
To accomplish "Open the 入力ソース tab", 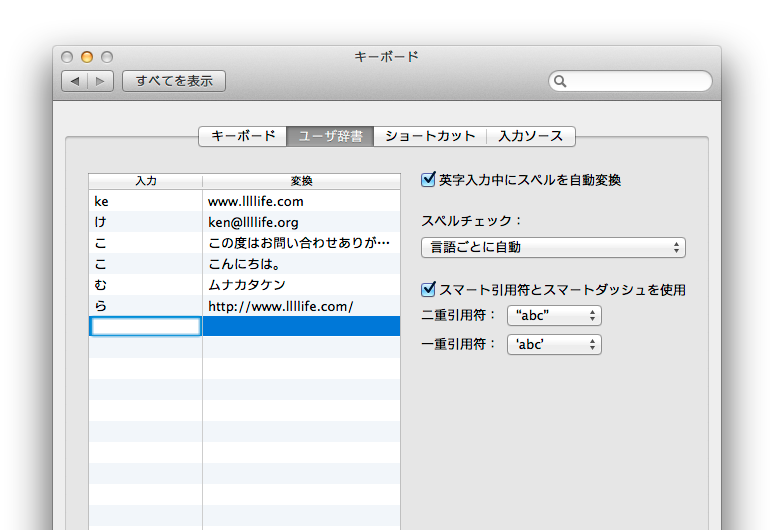I will click(x=531, y=136).
